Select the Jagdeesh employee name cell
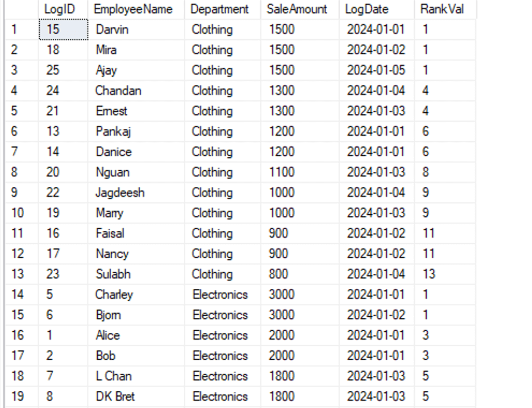 (x=120, y=193)
